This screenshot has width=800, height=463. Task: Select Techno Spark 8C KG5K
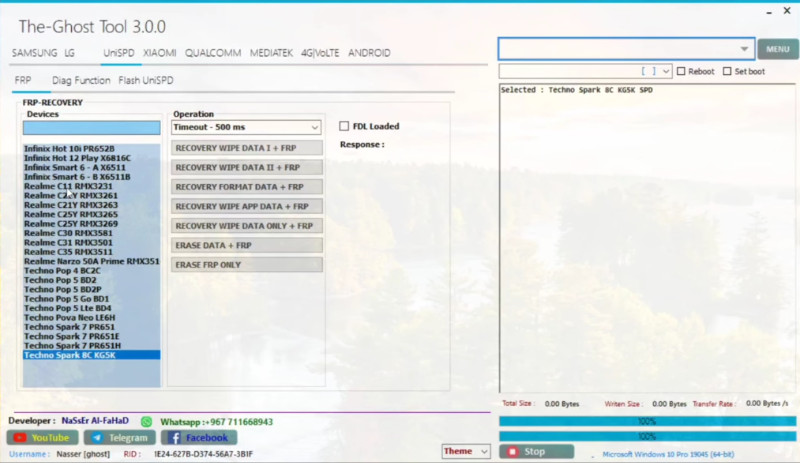(x=91, y=355)
